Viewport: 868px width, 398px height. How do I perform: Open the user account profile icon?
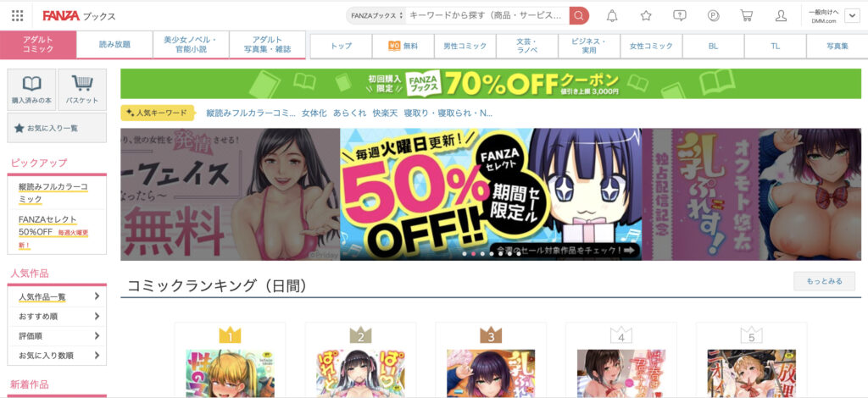781,15
